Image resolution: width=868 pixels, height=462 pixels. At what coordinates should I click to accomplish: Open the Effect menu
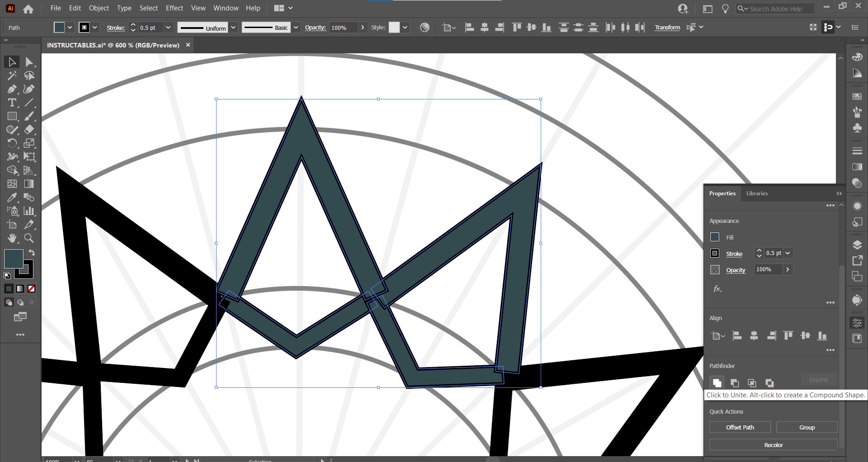pyautogui.click(x=175, y=8)
